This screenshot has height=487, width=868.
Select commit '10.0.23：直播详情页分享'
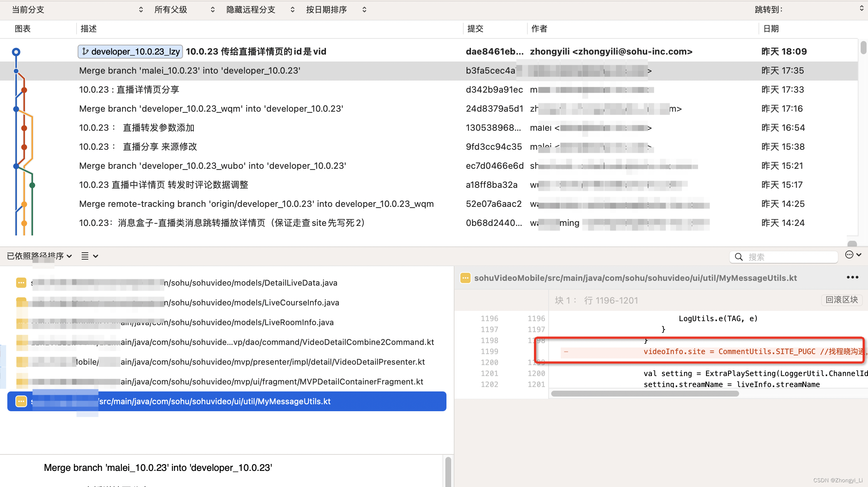click(429, 90)
